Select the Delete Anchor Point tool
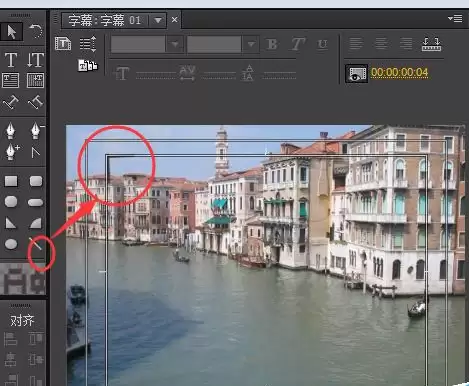Image resolution: width=469 pixels, height=386 pixels. click(x=36, y=130)
